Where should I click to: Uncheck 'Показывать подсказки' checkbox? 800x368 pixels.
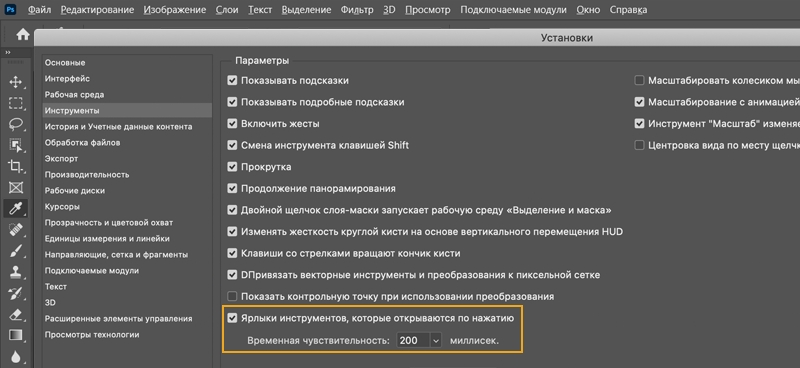click(233, 81)
